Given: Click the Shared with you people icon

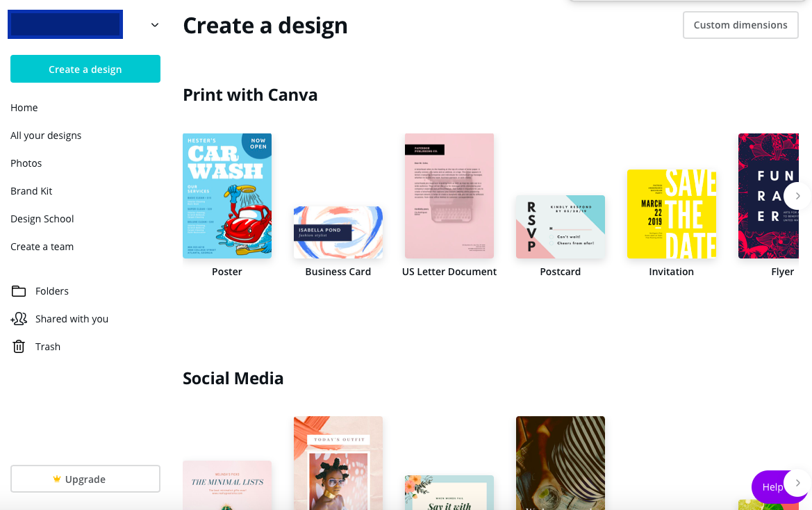Looking at the screenshot, I should [19, 319].
